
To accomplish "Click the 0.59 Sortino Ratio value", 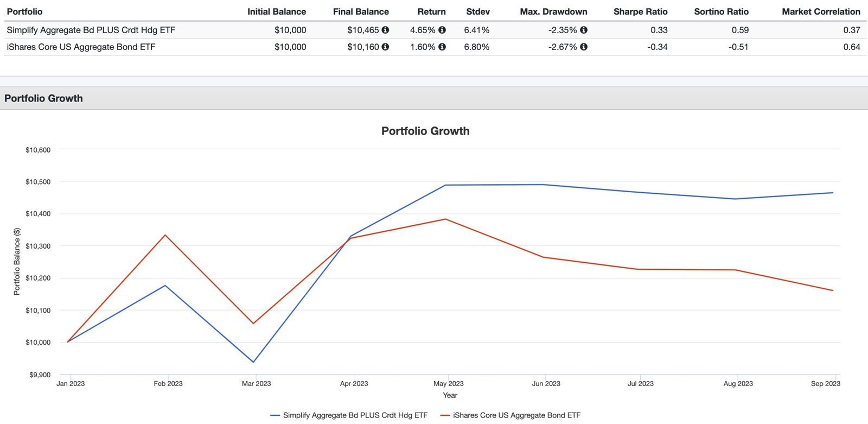I will click(740, 30).
